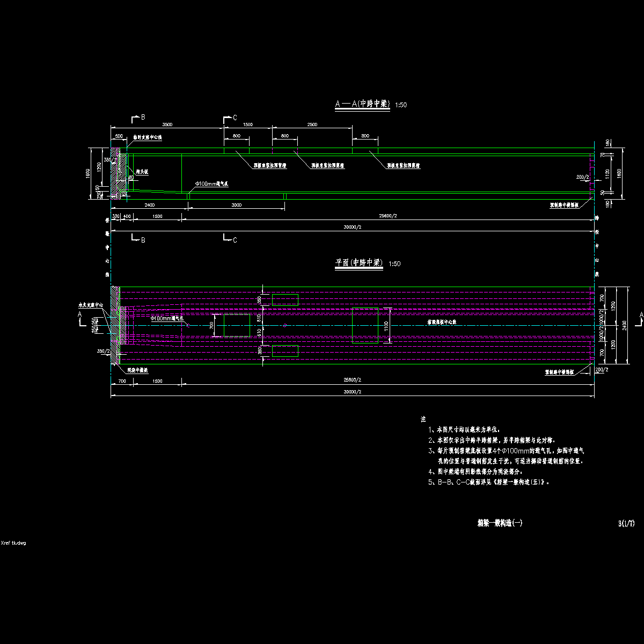Click the 'Φ100mm' vent hole label in section A-A
This screenshot has width=644, height=644.
(x=212, y=184)
